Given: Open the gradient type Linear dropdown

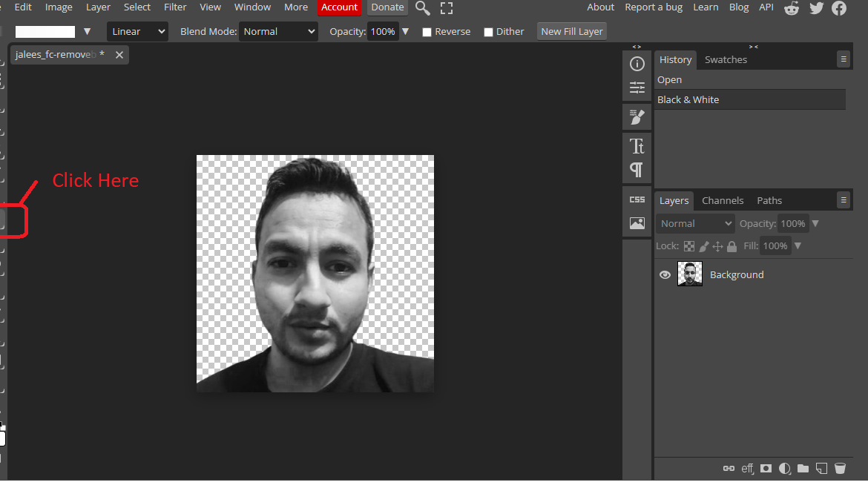Looking at the screenshot, I should [138, 32].
